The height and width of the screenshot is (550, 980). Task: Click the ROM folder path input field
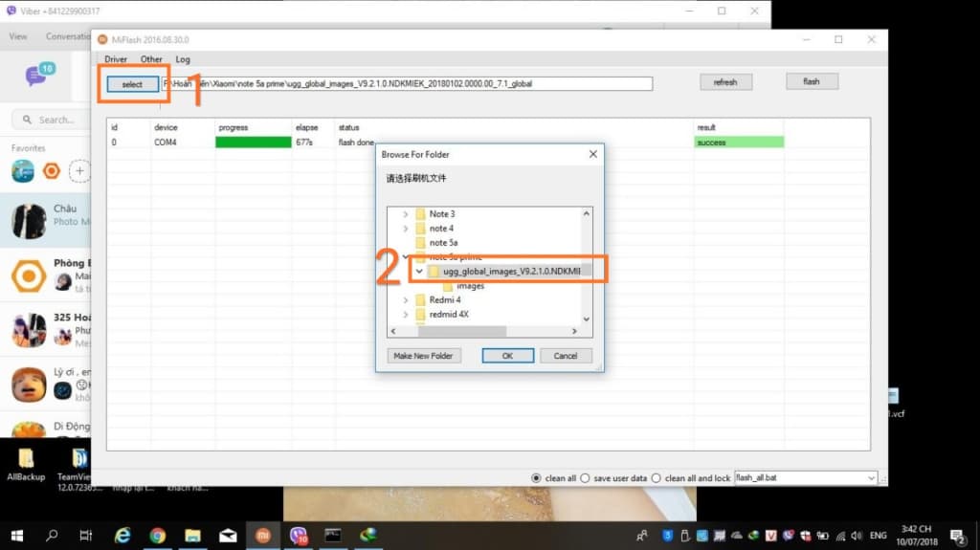407,84
